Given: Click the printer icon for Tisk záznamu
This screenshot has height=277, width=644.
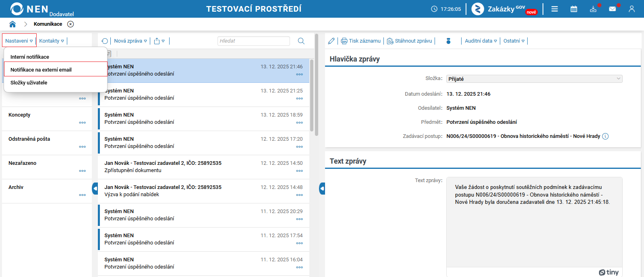Looking at the screenshot, I should [x=344, y=41].
